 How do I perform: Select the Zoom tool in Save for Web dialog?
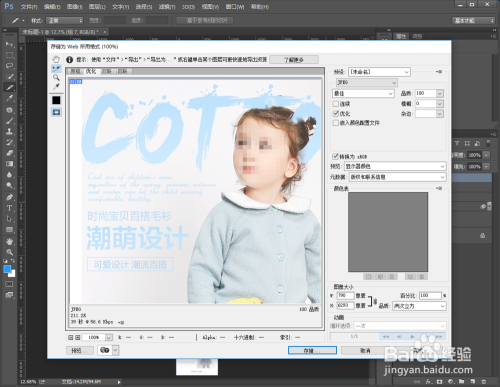(x=56, y=78)
